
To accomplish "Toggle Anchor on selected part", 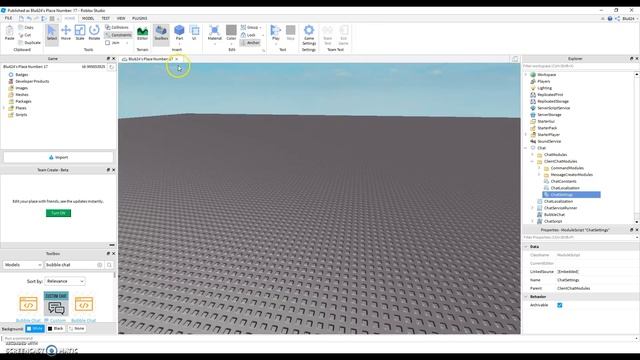I will tap(250, 42).
